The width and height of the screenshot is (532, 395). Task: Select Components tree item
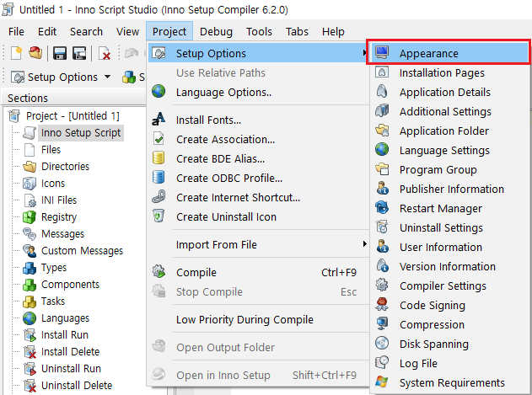70,285
